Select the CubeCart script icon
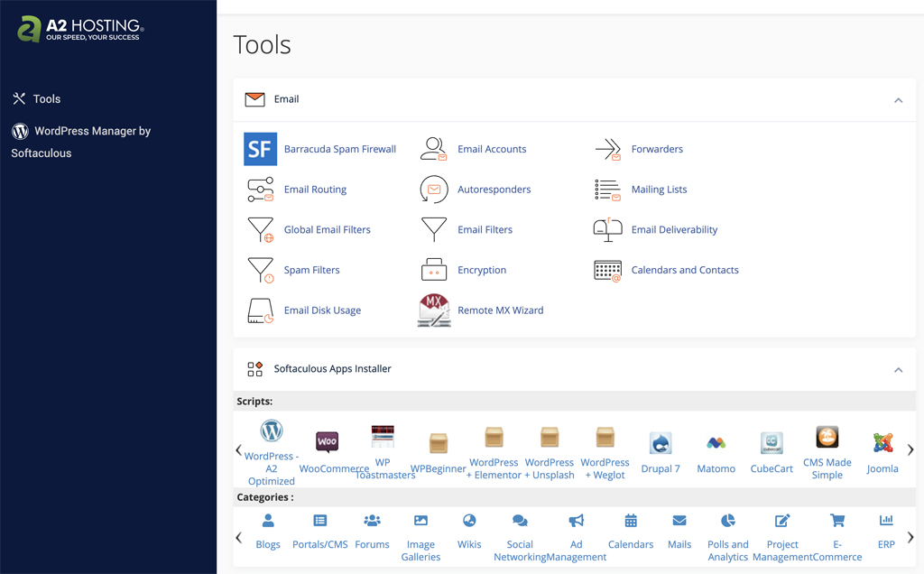The image size is (924, 574). tap(772, 443)
